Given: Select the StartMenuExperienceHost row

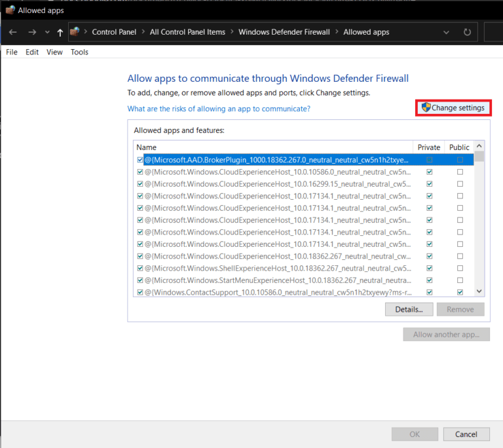Looking at the screenshot, I should [305, 280].
